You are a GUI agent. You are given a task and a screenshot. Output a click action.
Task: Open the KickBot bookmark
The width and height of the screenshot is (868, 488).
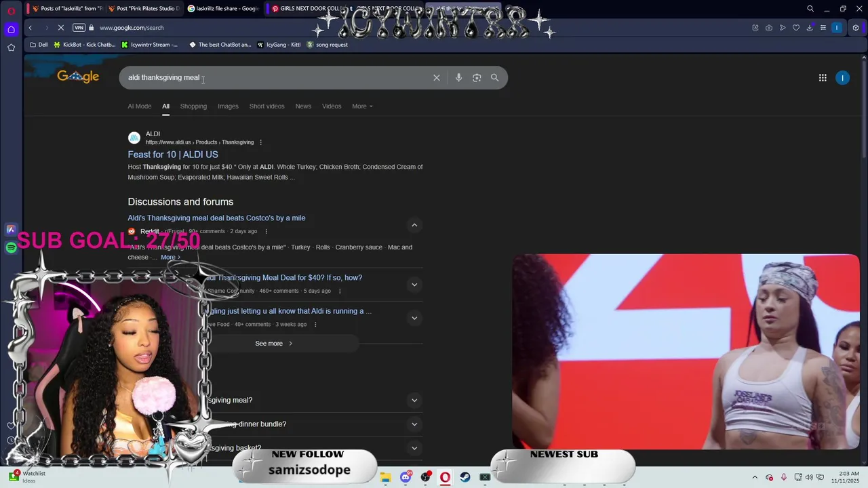coord(85,45)
